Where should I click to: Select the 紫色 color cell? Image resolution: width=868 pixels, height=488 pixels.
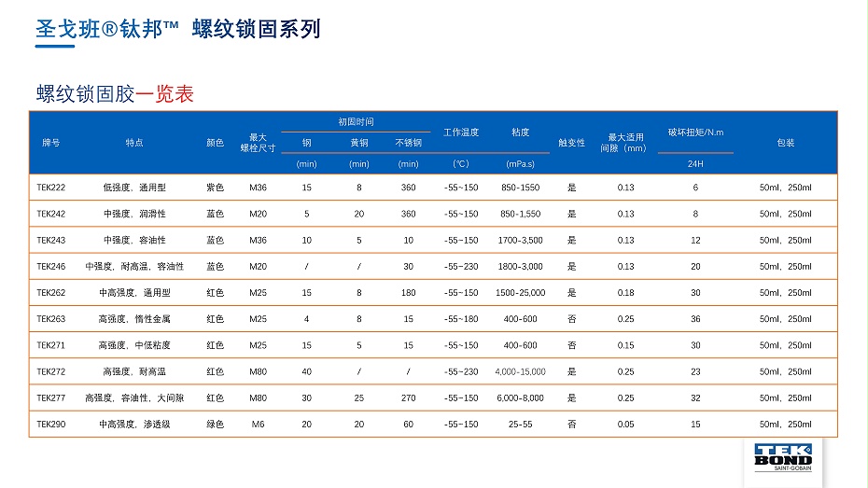(x=215, y=188)
